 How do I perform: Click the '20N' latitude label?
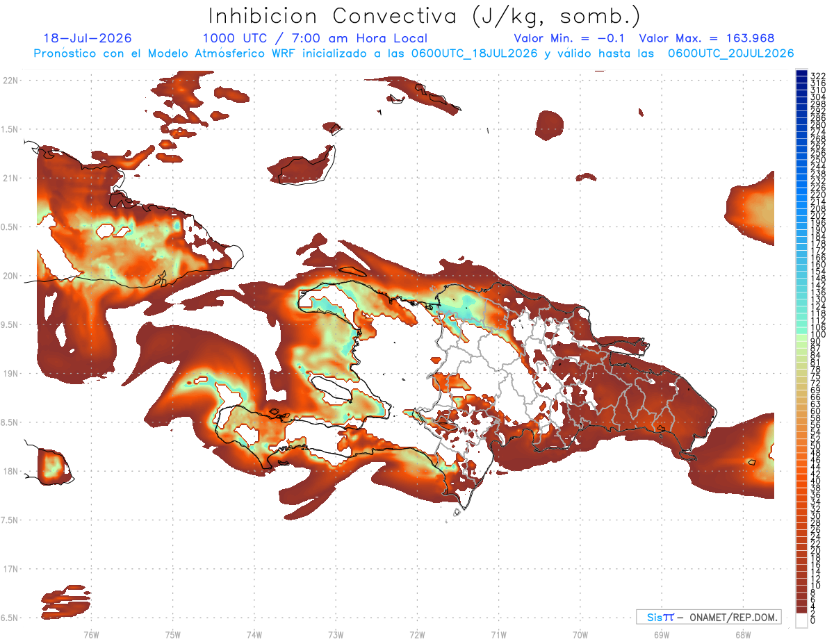tap(10, 275)
